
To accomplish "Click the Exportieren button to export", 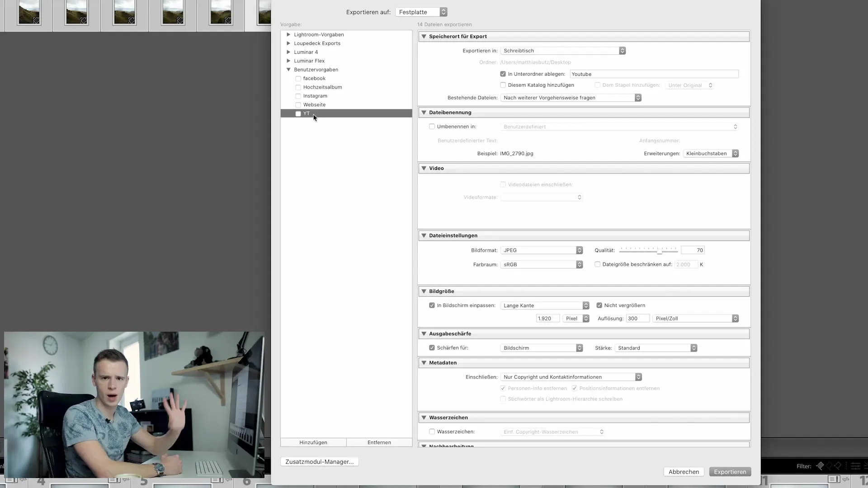I will [730, 471].
